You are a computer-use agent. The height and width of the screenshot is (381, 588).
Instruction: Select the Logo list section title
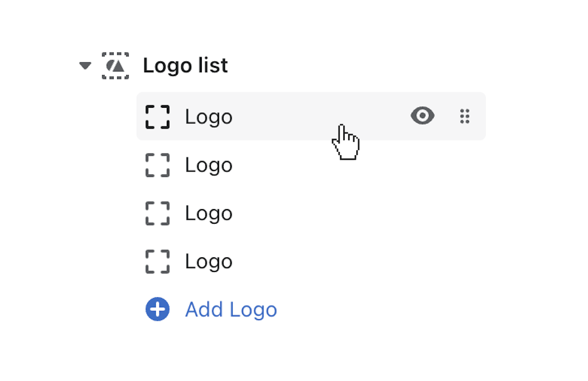185,65
